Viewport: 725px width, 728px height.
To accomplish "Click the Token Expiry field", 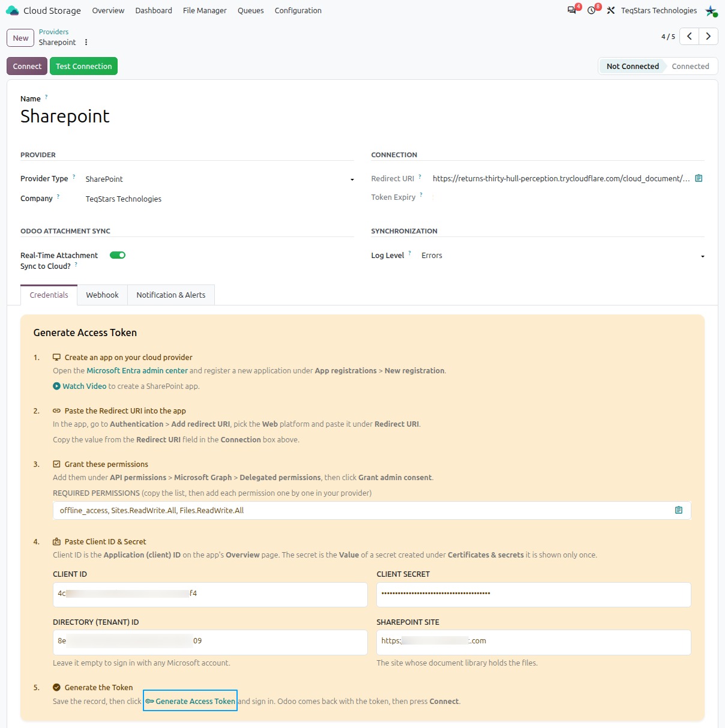I will pos(567,197).
